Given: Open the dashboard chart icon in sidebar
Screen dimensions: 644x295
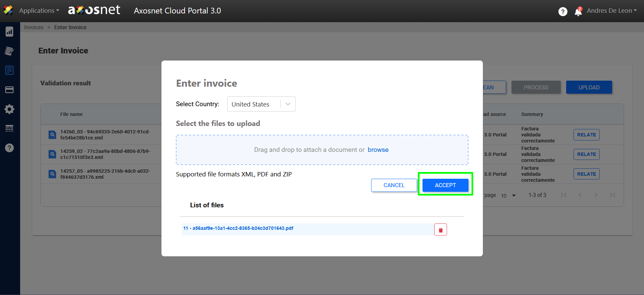Looking at the screenshot, I should pos(9,32).
